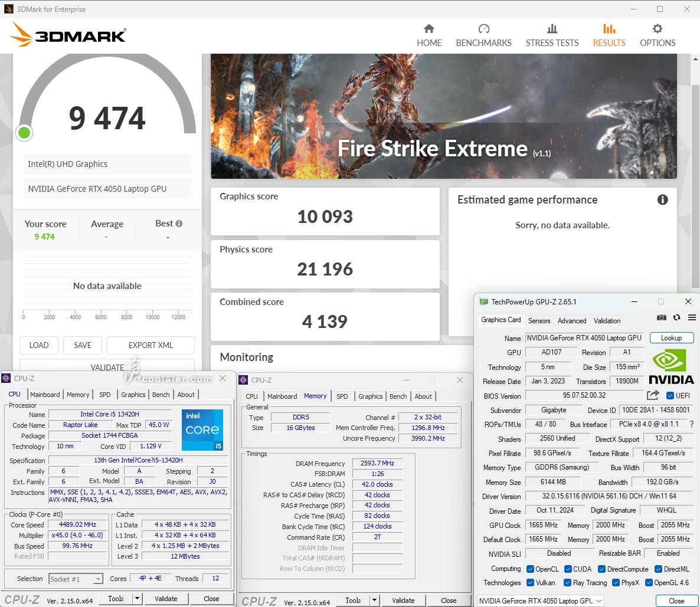Toggle OpenCL checkbox
This screenshot has height=607, width=700.
531,569
